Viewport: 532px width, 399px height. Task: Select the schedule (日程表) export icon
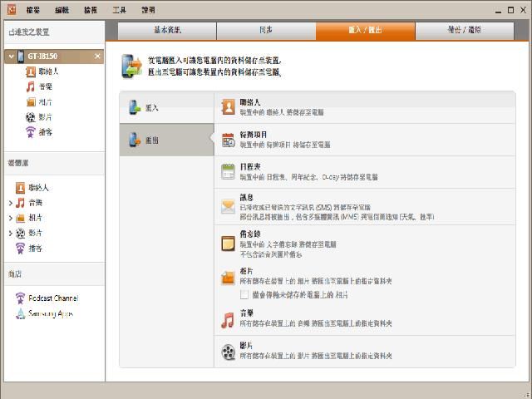coord(228,171)
